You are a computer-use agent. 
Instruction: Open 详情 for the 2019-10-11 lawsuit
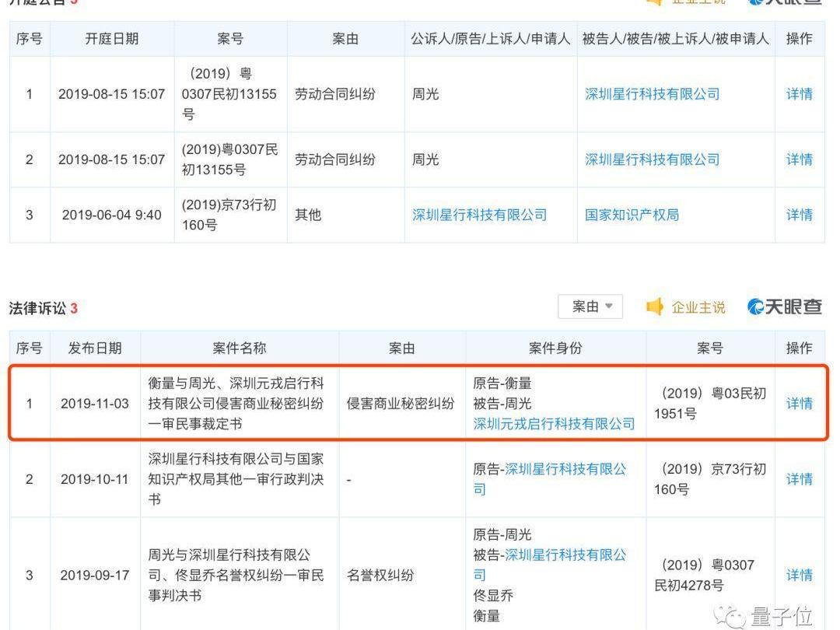pyautogui.click(x=799, y=479)
